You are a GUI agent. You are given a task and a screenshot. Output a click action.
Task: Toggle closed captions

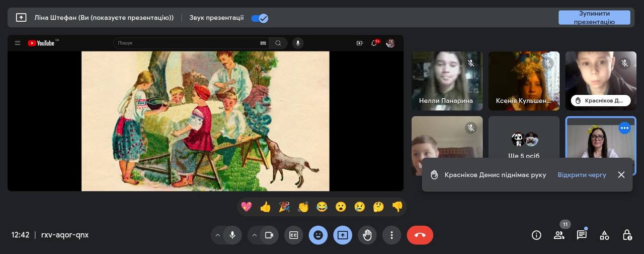[293, 235]
